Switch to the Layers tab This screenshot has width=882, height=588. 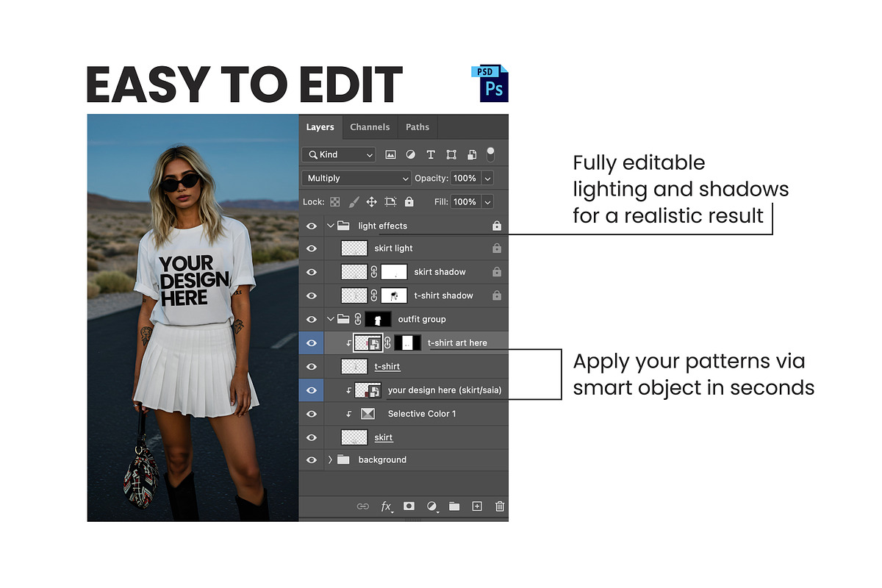point(320,127)
